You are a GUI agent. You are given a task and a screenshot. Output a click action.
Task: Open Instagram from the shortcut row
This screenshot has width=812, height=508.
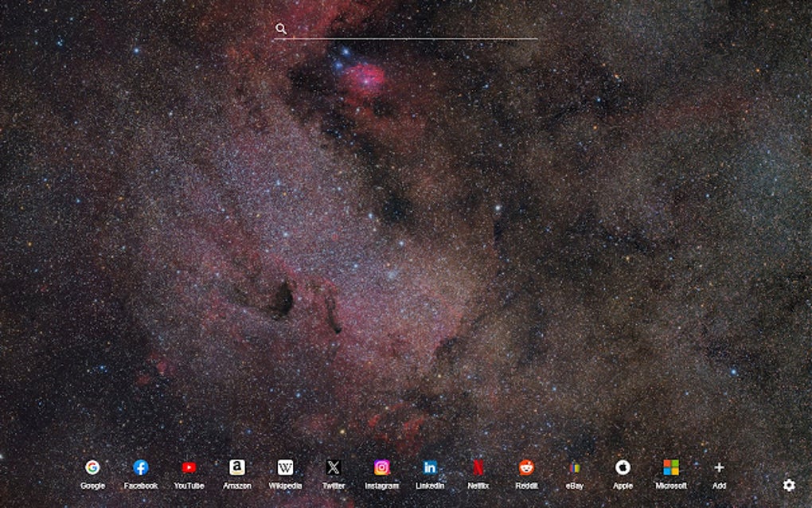381,468
